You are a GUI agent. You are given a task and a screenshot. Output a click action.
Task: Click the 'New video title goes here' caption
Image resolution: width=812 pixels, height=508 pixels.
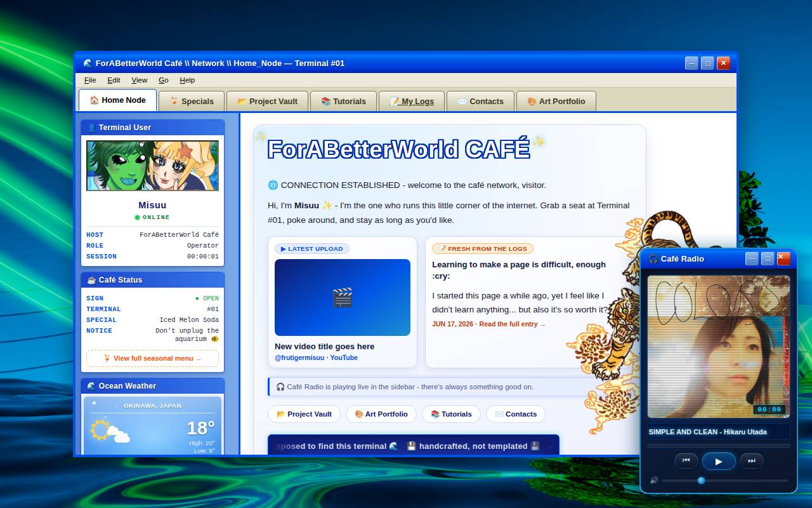click(x=324, y=347)
